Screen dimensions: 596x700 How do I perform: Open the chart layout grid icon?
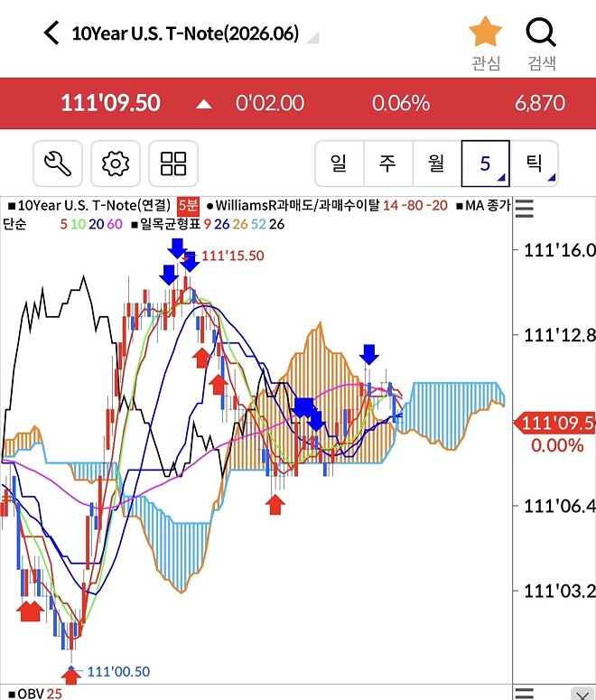(173, 163)
